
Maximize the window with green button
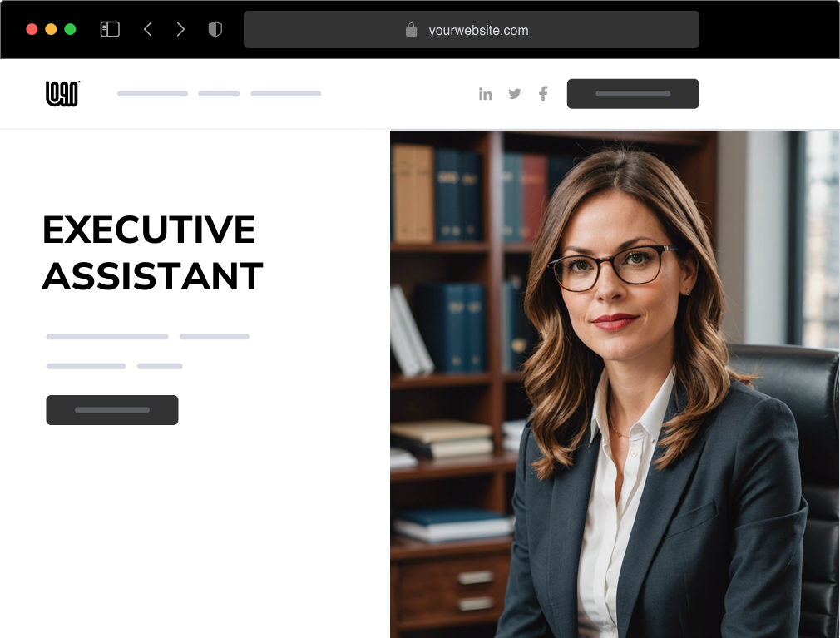coord(70,29)
